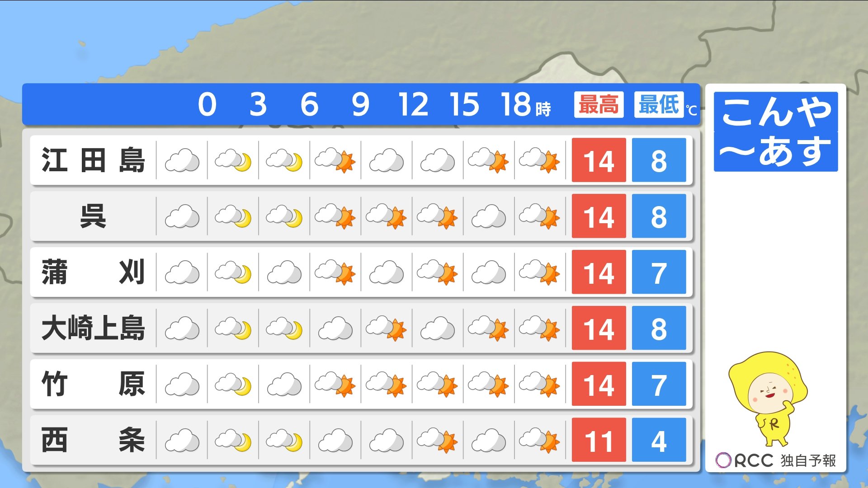
Task: Click the 12 hour column header
Action: pos(413,105)
